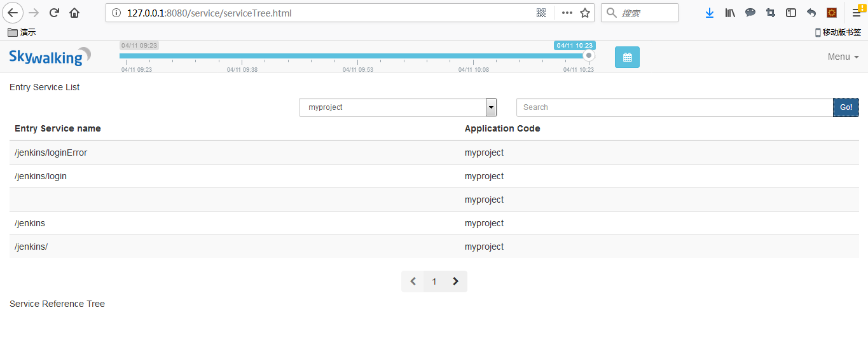Click the timeline tick labeled 04/11 09:53
868x359 pixels.
tap(358, 69)
